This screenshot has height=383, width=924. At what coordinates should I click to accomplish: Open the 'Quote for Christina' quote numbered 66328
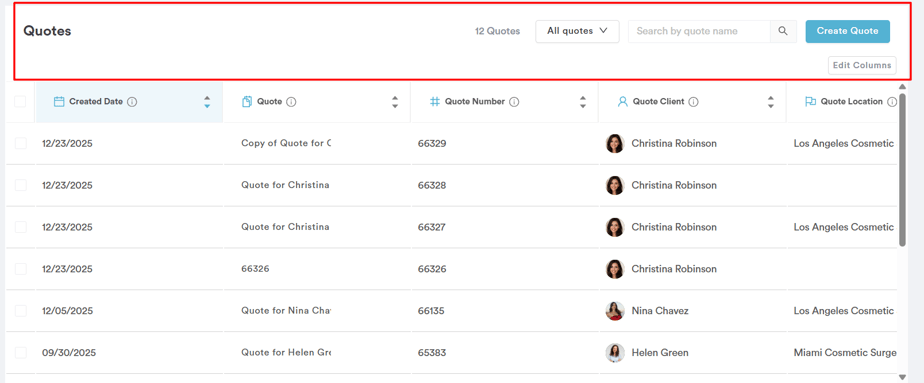(x=285, y=185)
